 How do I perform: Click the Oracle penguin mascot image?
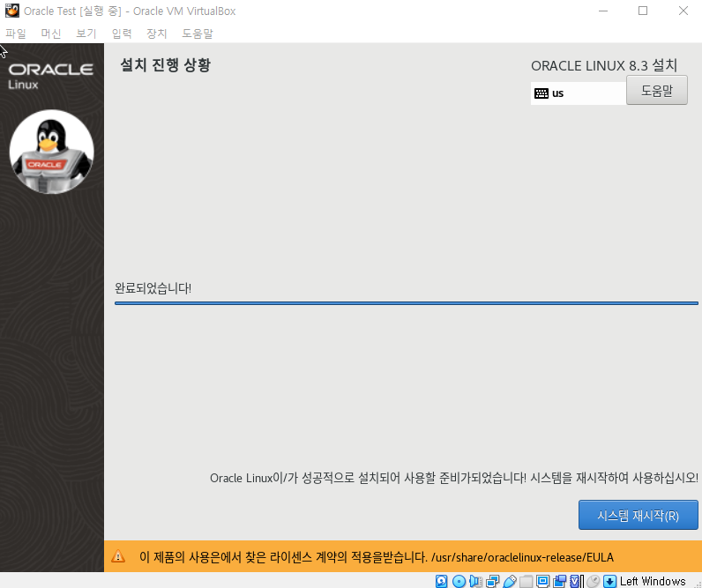[51, 152]
